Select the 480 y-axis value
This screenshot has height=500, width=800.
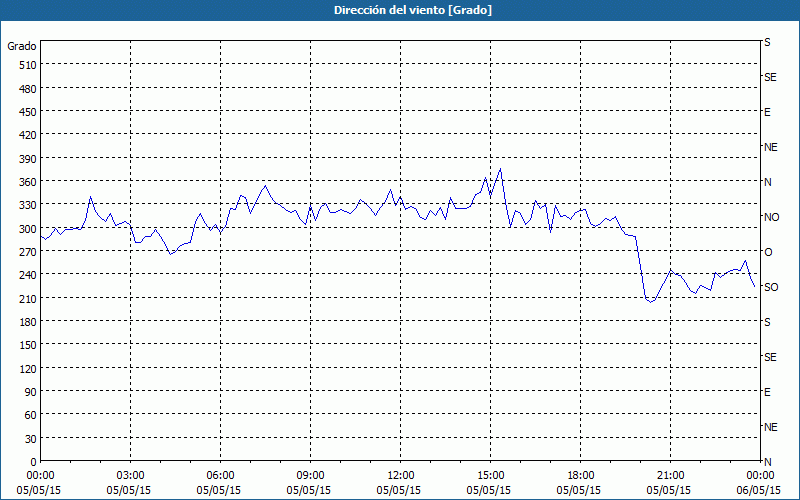28,89
